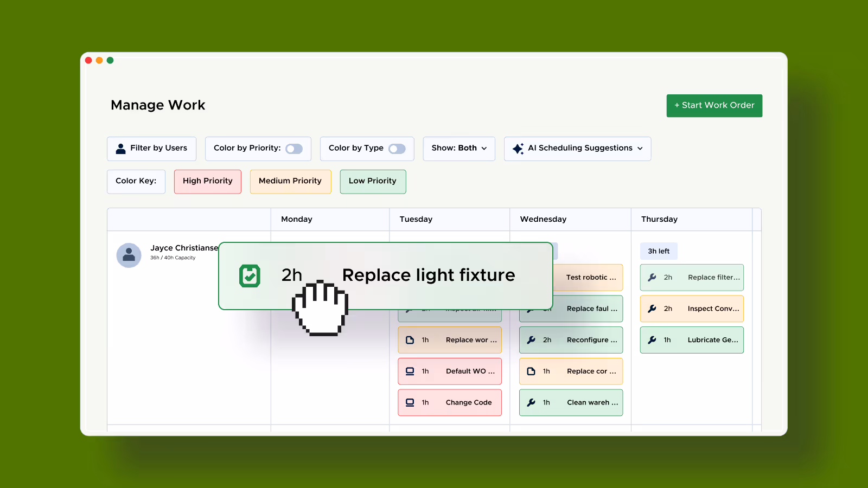Enable Color by Priority
The height and width of the screenshot is (488, 868).
tap(295, 148)
